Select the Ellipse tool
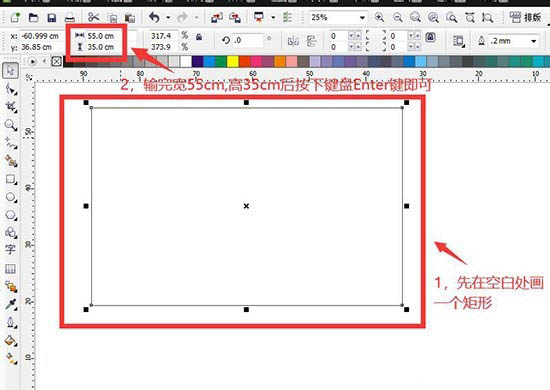550x390 pixels. click(11, 197)
